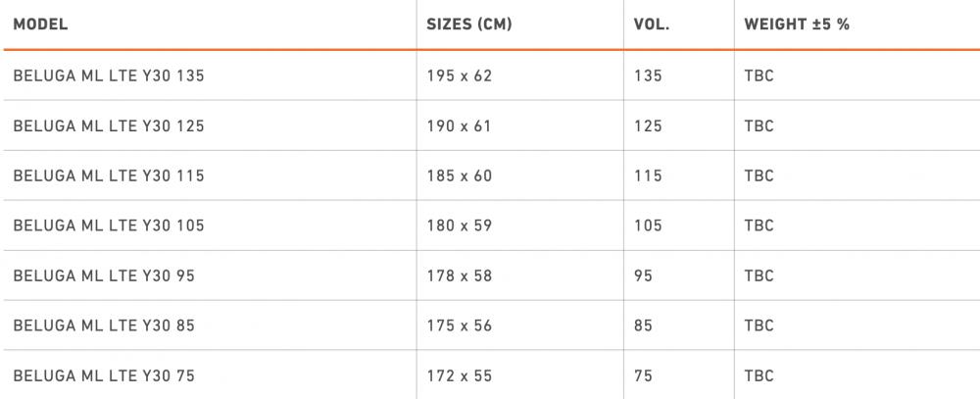Click the WEIGHT ±5 % column header

point(797,25)
